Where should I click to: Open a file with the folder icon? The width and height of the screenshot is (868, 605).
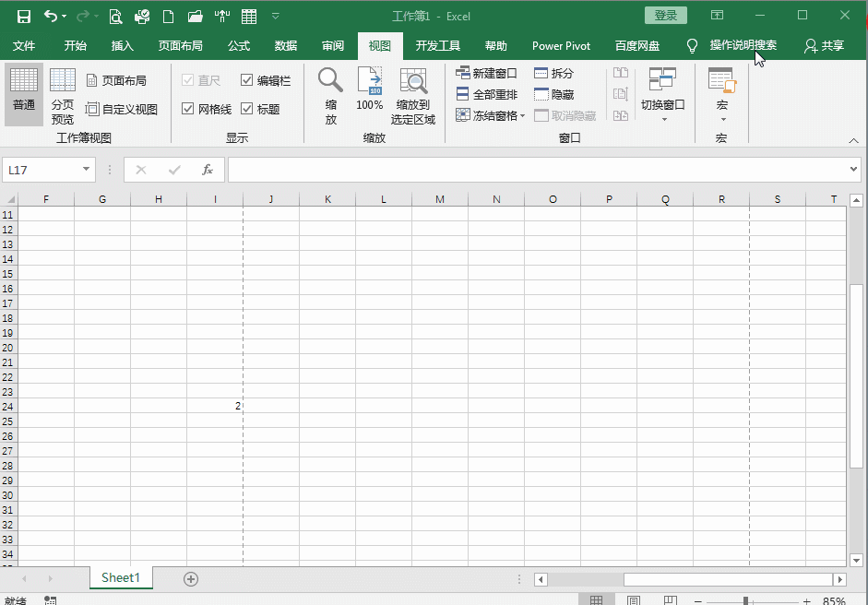click(195, 17)
